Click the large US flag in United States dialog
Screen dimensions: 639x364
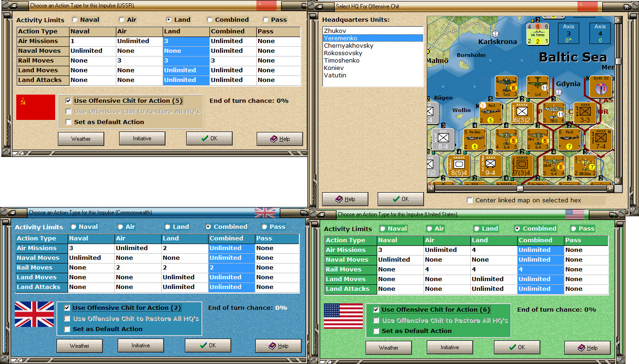click(343, 316)
